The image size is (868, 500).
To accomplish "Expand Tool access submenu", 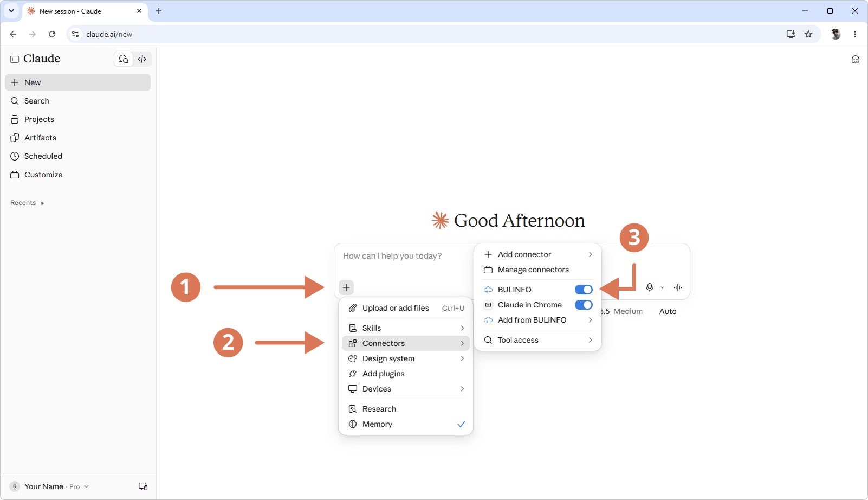I will (x=538, y=340).
